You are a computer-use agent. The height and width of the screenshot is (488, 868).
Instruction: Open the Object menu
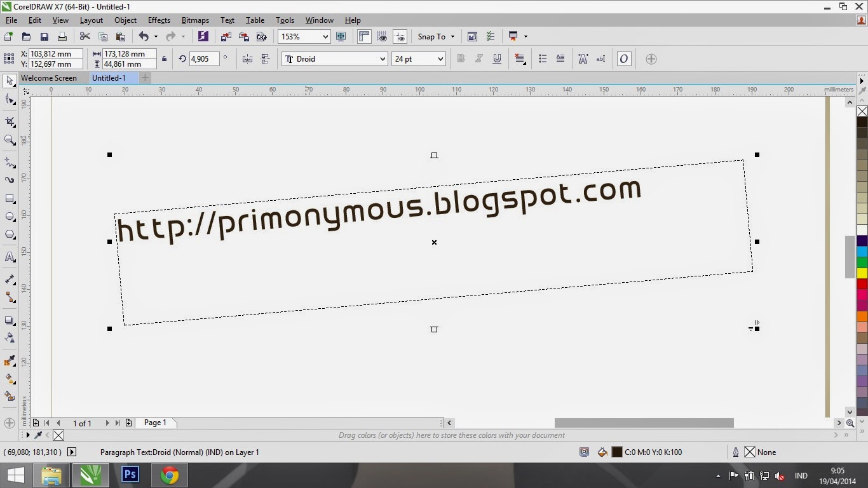125,20
